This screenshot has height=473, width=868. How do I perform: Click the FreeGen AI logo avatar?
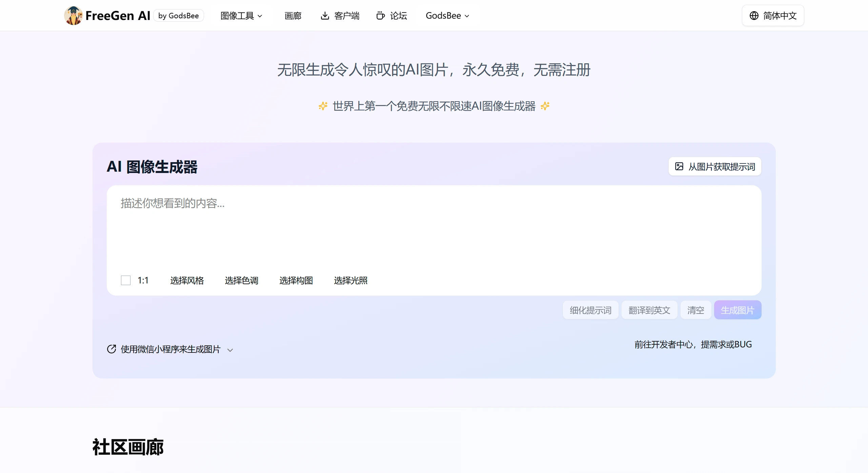pos(73,16)
